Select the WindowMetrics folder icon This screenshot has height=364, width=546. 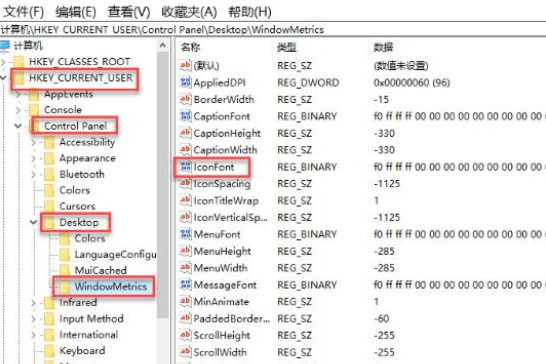point(65,287)
